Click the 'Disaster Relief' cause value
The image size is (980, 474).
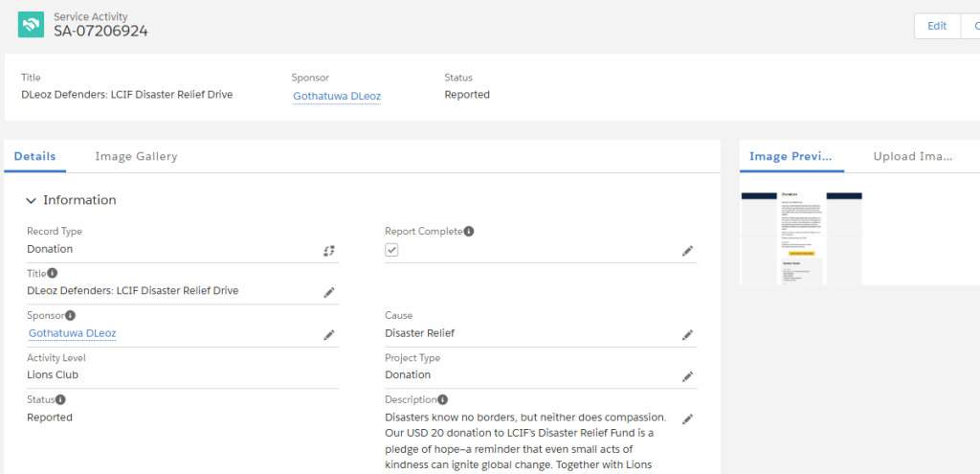point(419,333)
